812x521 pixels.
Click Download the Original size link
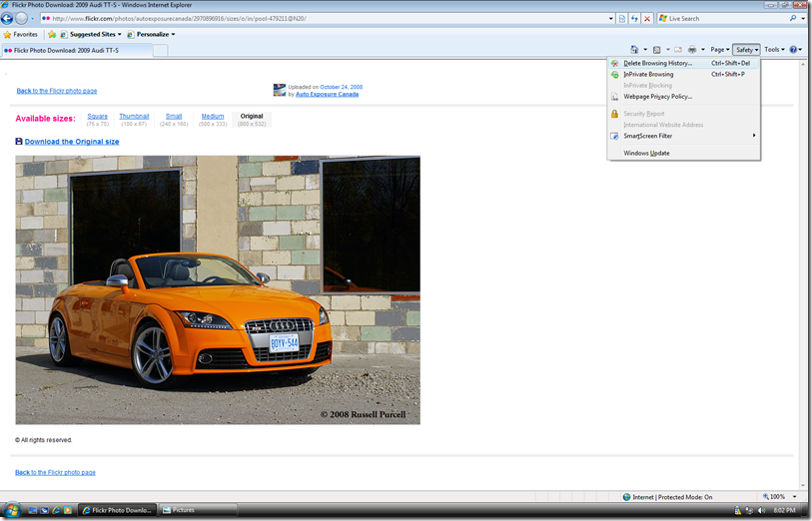pos(72,142)
